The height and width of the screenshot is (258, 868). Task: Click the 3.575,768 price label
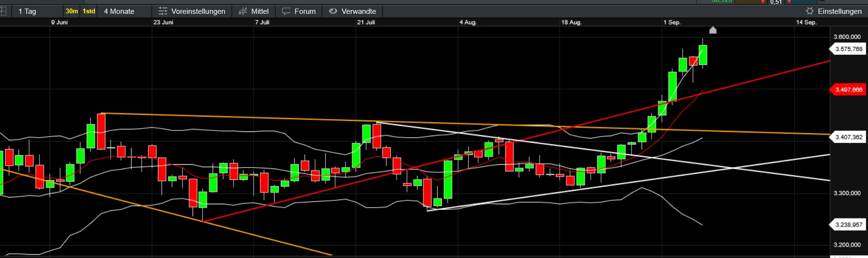(848, 49)
